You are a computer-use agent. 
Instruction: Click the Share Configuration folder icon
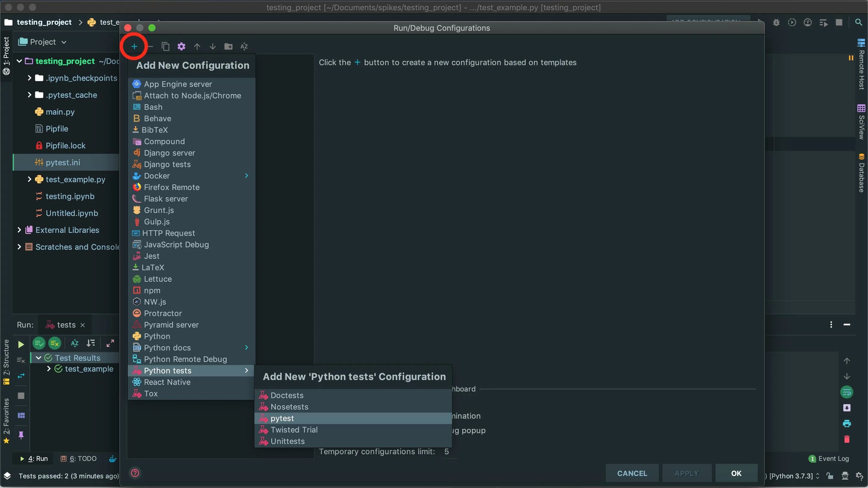tap(228, 46)
